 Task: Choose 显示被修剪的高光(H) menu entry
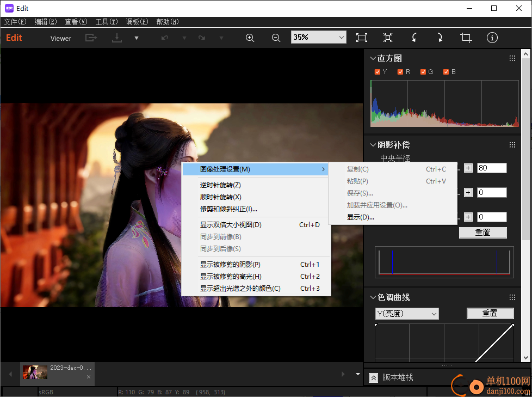256,277
